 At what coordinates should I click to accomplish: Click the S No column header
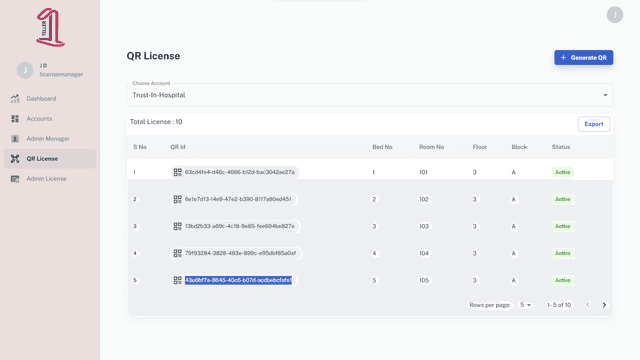140,147
